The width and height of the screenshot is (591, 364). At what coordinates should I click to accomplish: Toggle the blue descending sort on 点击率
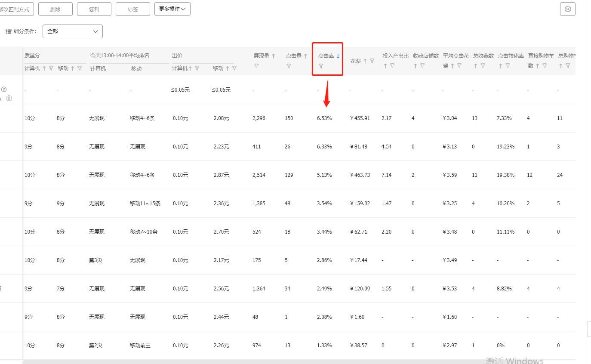click(x=338, y=56)
